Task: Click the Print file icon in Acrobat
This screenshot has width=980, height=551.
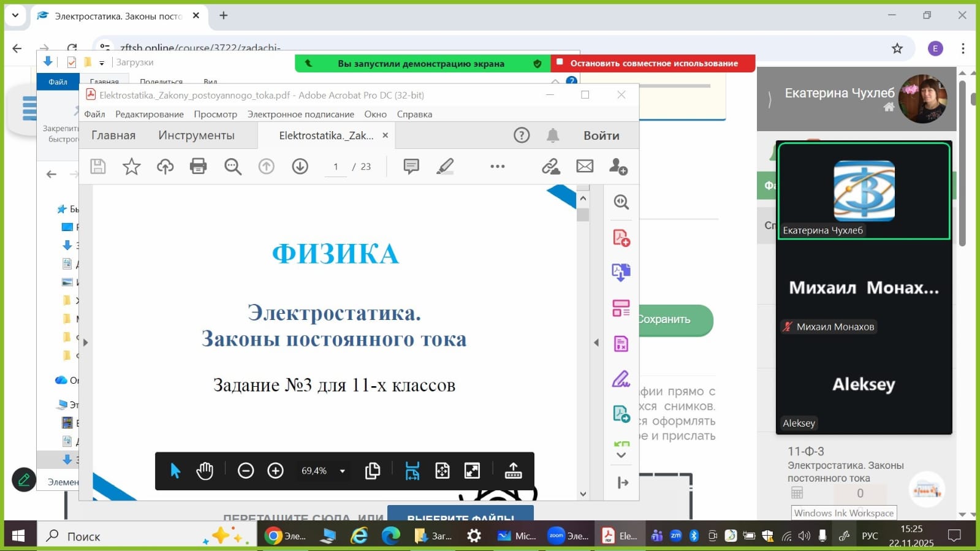Action: pos(198,166)
